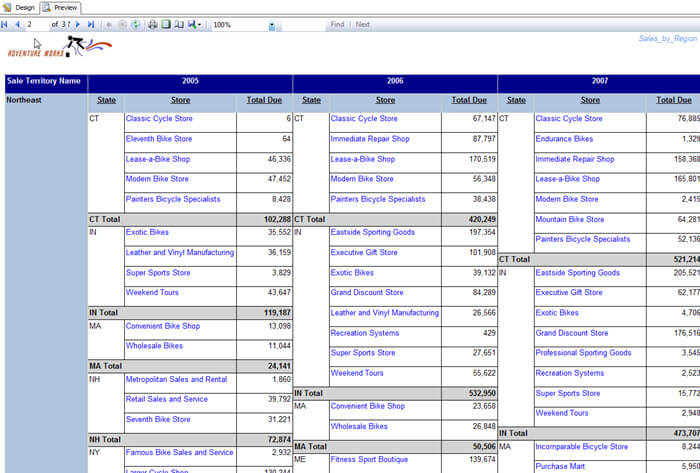Screen dimensions: 700x473
Task: Click the Find text input box
Action: coord(304,25)
